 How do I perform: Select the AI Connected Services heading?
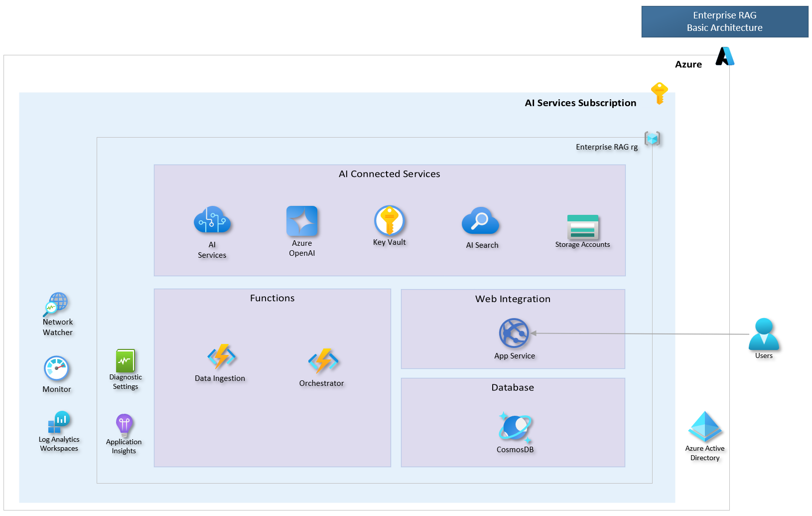tap(390, 174)
